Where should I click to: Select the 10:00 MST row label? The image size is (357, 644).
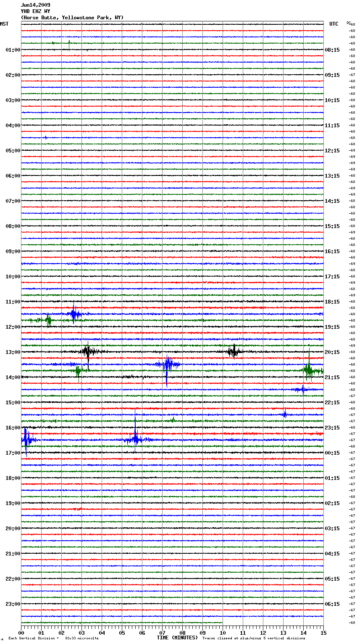pyautogui.click(x=13, y=277)
